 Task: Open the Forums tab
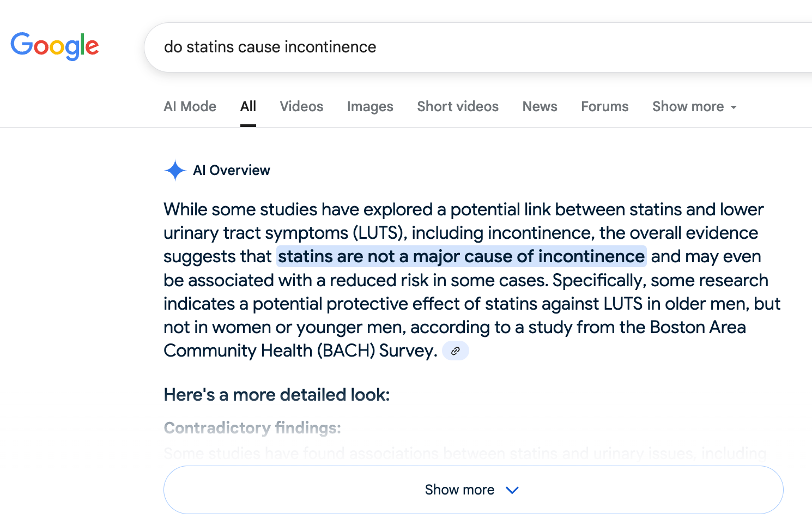coord(604,107)
